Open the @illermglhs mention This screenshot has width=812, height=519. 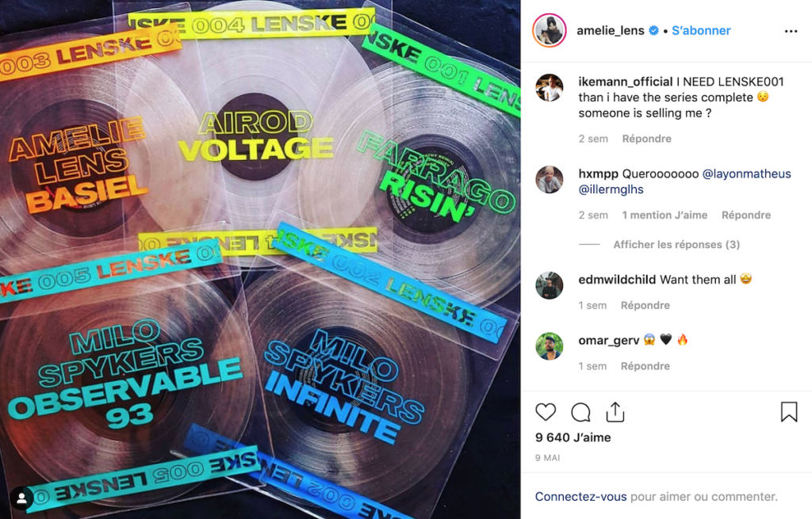pyautogui.click(x=611, y=189)
